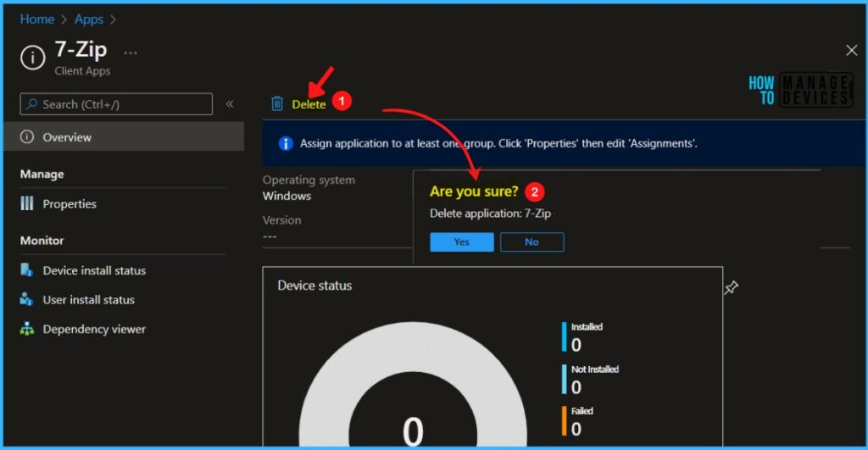Viewport: 868px width, 450px height.
Task: Click the trash can Delete icon
Action: (277, 103)
